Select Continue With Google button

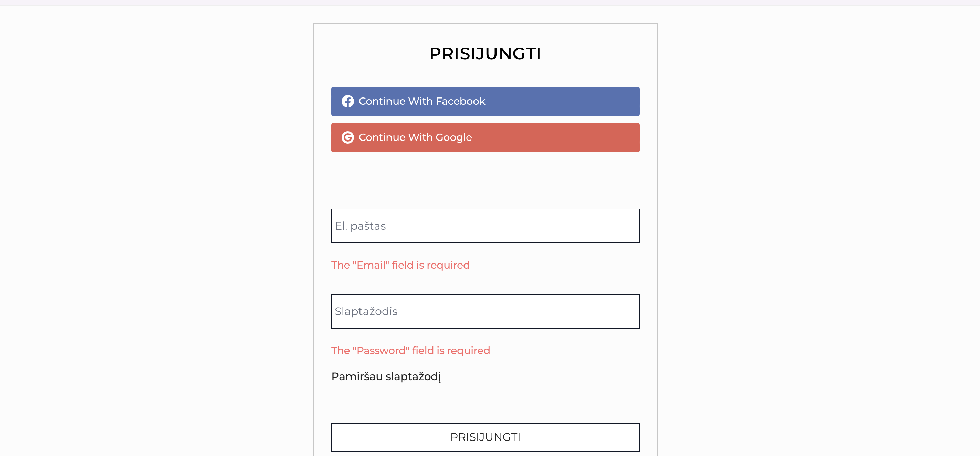coord(485,137)
